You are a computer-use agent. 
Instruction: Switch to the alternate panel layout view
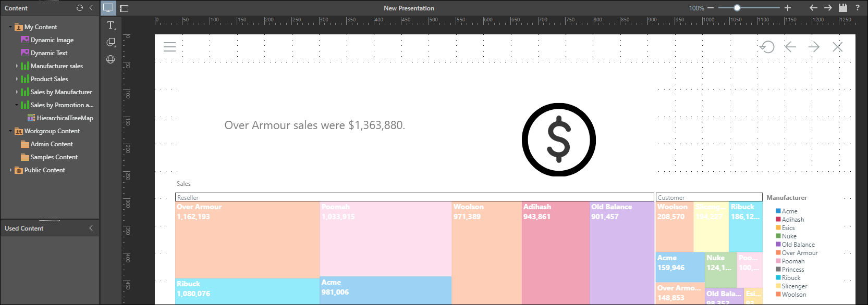click(124, 8)
